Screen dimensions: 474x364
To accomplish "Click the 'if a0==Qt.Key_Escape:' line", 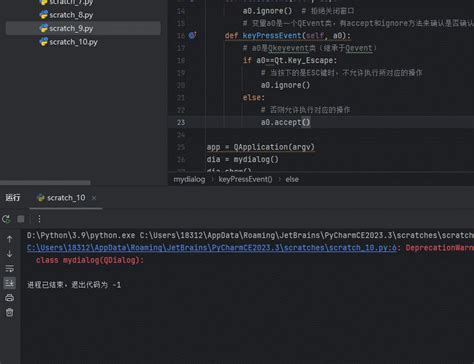I will [290, 60].
